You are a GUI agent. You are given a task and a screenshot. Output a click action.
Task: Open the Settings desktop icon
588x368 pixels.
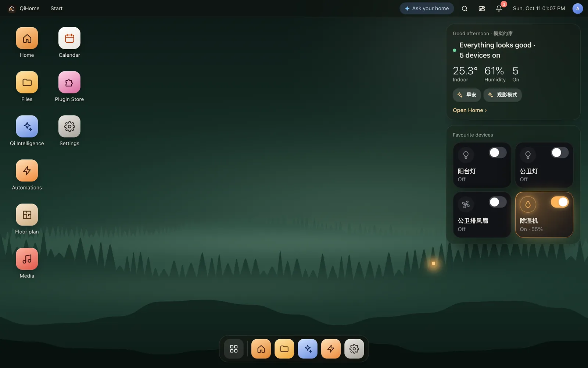click(x=69, y=127)
